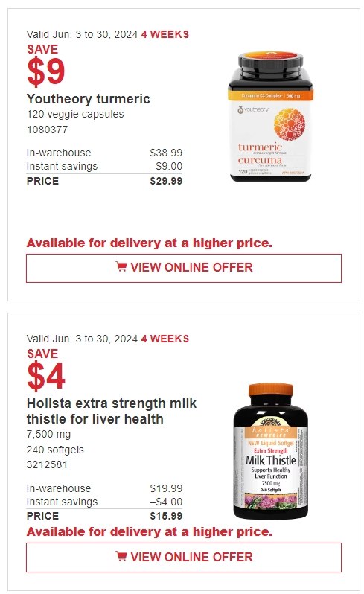The image size is (364, 594).
Task: Click turmeric 'Available for delivery at a higher price' notice
Action: (x=150, y=243)
